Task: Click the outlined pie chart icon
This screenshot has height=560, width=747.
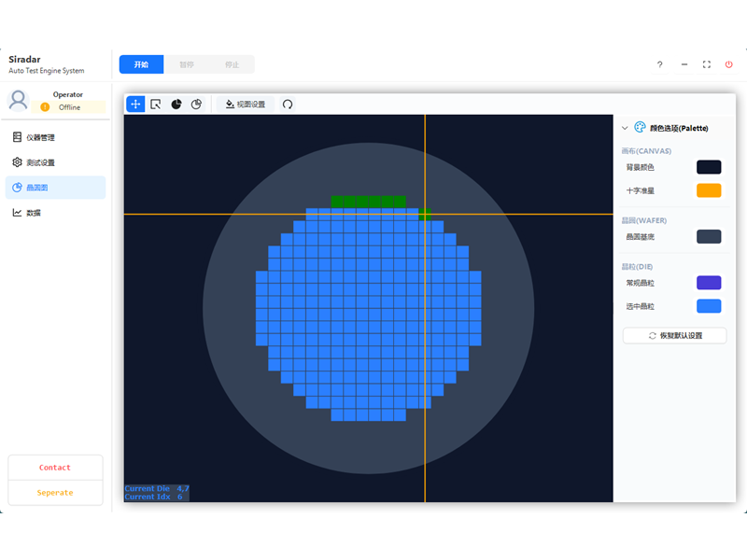Action: tap(196, 105)
